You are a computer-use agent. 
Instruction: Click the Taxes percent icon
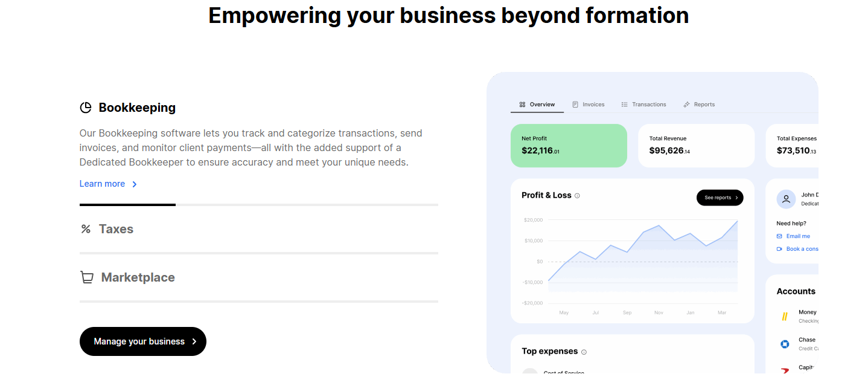pos(86,229)
